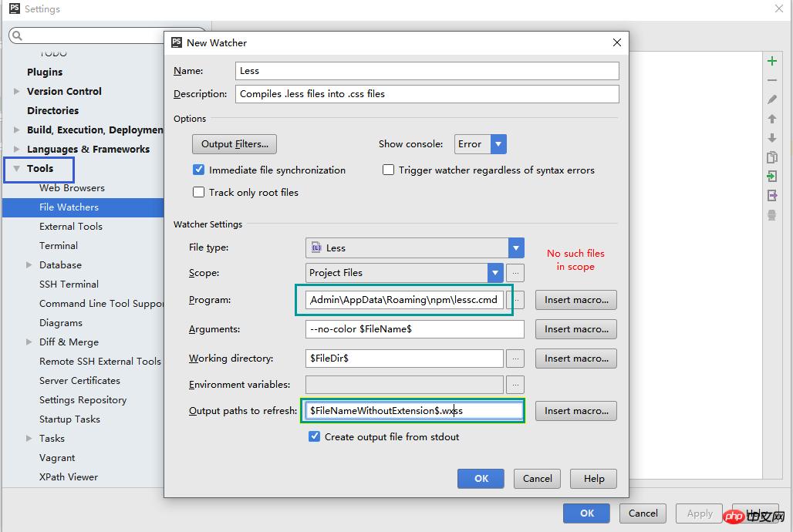This screenshot has height=532, width=793.
Task: Duplicate the watcher using the copy icon
Action: tap(772, 157)
